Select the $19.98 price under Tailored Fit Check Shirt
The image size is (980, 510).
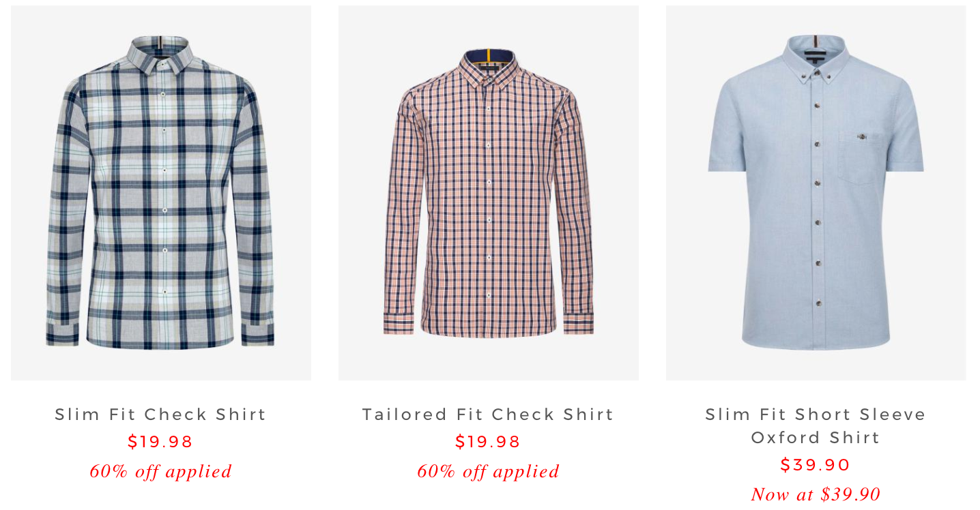click(x=489, y=442)
